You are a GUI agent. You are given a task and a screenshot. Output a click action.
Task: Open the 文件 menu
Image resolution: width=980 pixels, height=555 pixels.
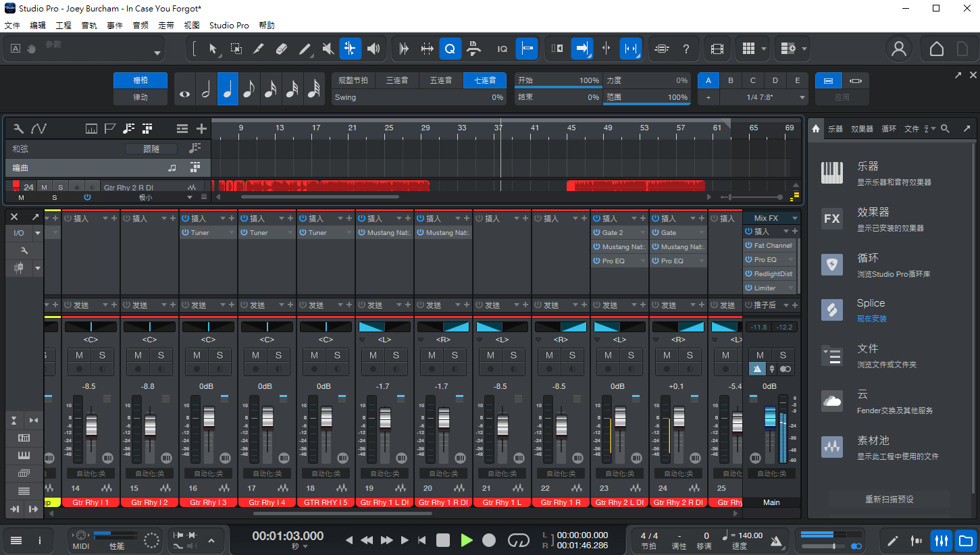point(12,26)
